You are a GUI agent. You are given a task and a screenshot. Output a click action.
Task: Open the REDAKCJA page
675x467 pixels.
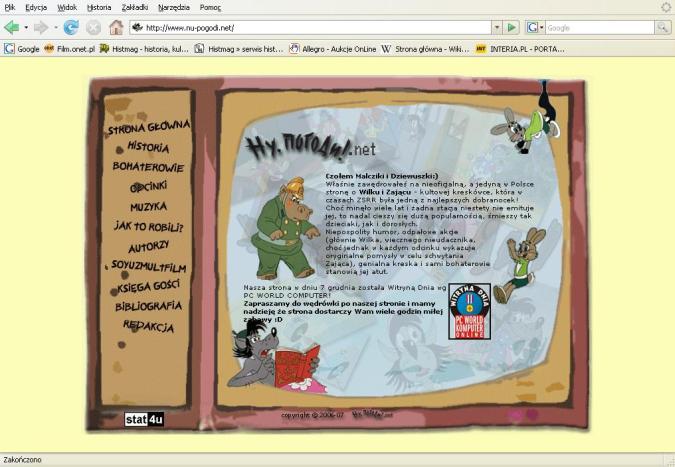(x=149, y=326)
